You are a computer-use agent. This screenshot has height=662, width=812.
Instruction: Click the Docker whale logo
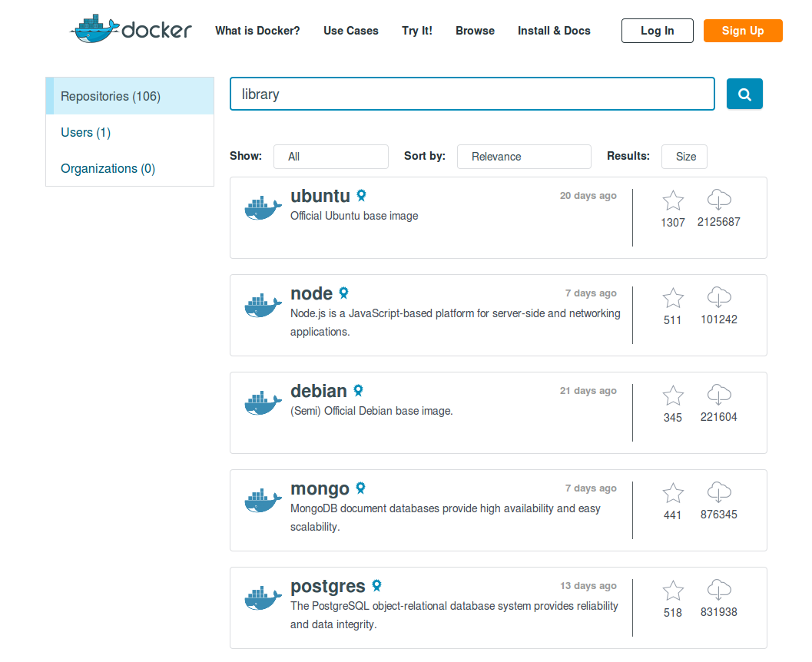(x=131, y=29)
